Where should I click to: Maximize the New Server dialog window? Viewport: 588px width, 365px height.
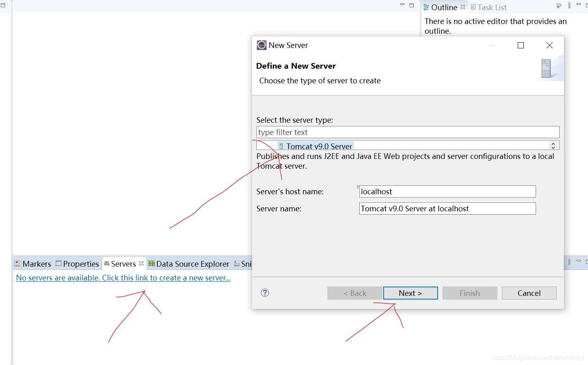[x=521, y=45]
